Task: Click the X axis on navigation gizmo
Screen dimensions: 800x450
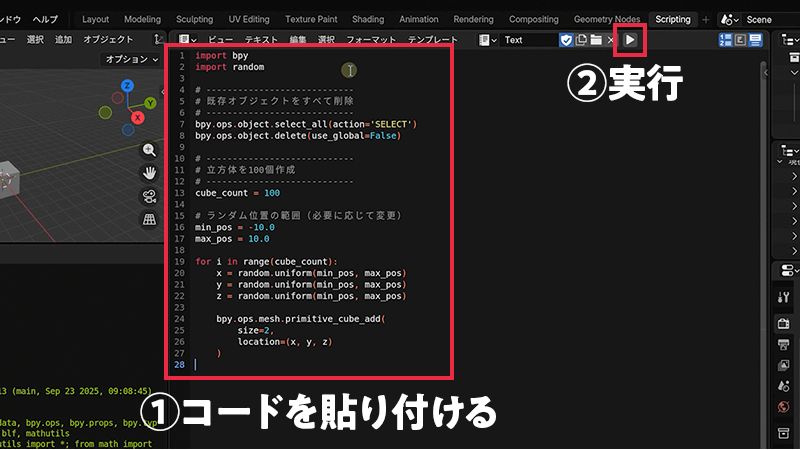Action: point(137,118)
